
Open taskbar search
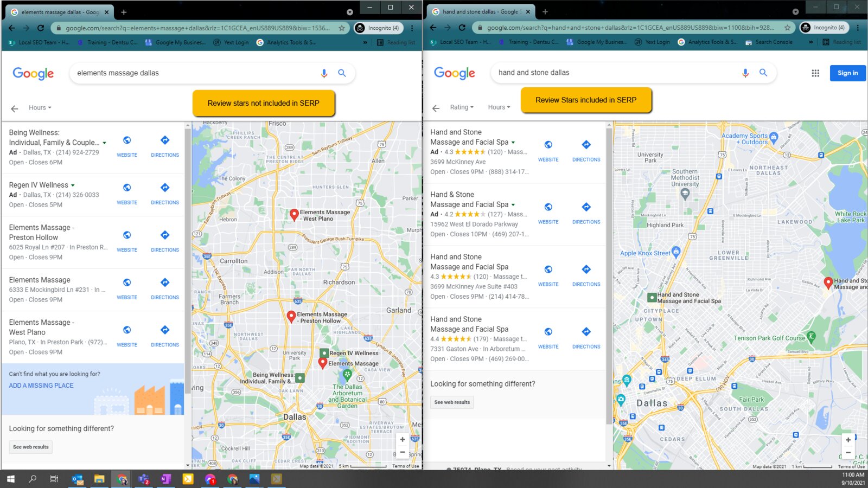pos(33,479)
